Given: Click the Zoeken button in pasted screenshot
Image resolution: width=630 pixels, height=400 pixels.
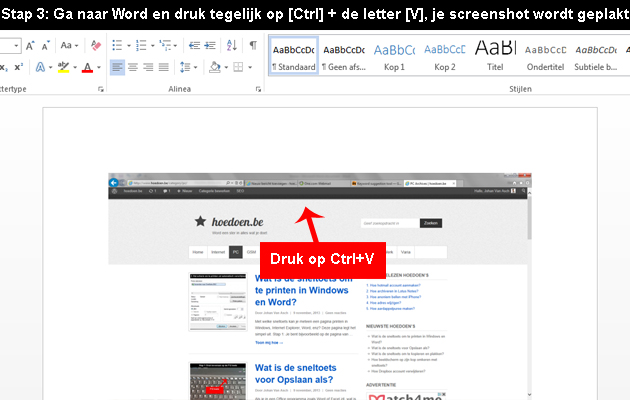Looking at the screenshot, I should (431, 223).
